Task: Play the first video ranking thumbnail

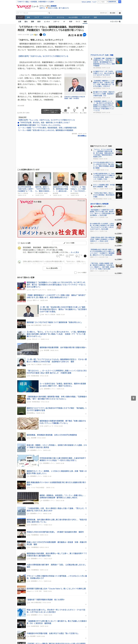Action: pyautogui.click(x=119, y=152)
